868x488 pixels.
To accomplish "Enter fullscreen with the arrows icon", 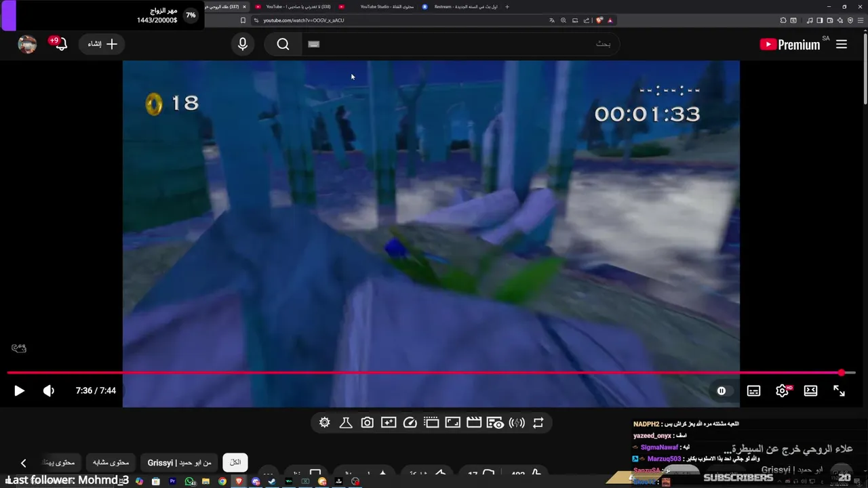I will pyautogui.click(x=839, y=390).
